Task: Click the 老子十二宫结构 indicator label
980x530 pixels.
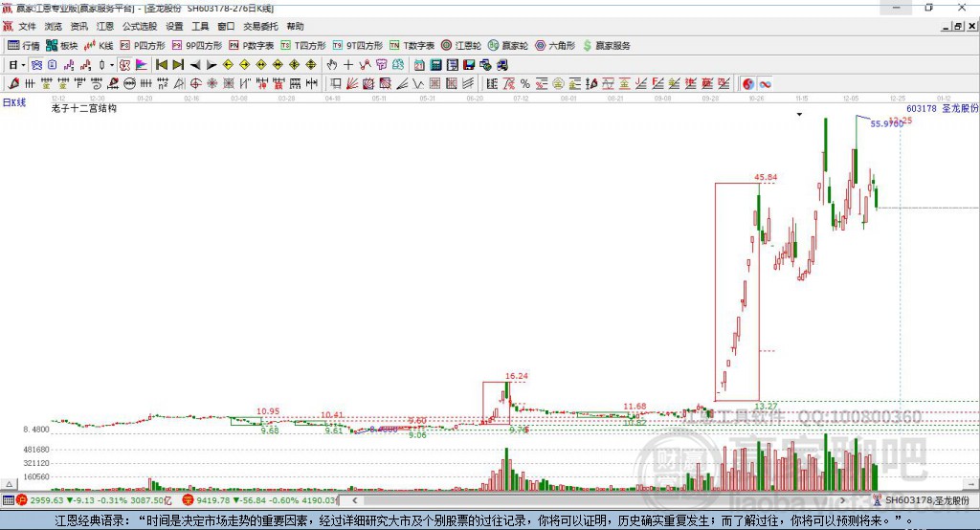Action: pyautogui.click(x=84, y=108)
